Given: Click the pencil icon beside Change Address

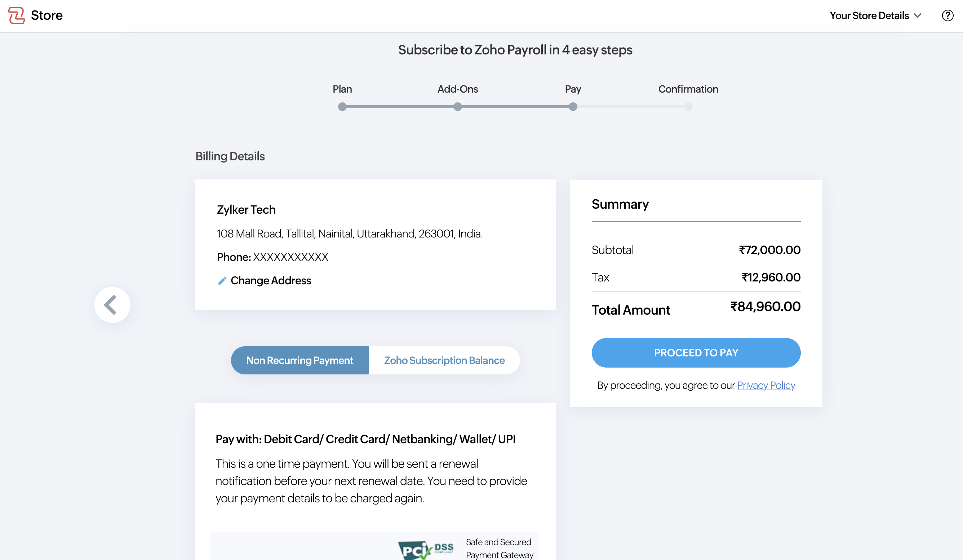Looking at the screenshot, I should [x=222, y=281].
